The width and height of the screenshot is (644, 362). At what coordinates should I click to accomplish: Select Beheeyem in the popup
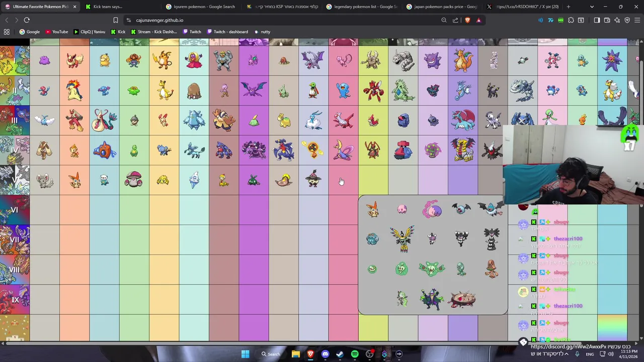(492, 269)
